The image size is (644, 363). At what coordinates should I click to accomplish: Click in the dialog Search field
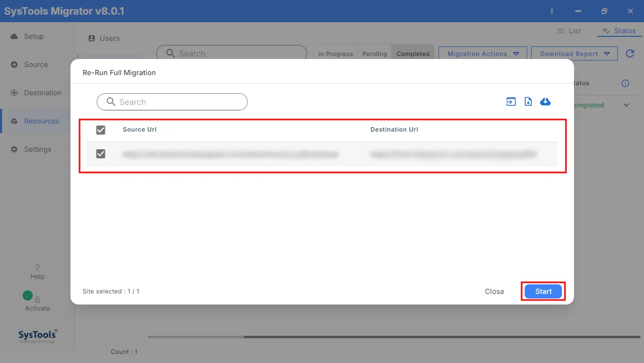[x=172, y=102]
